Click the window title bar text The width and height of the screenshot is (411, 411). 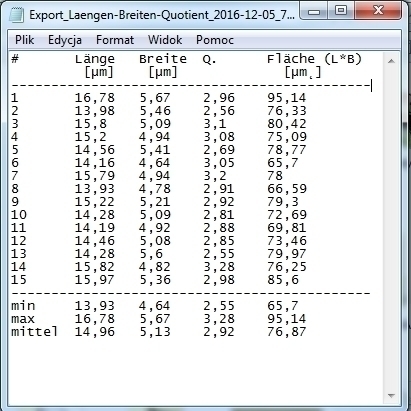point(162,15)
